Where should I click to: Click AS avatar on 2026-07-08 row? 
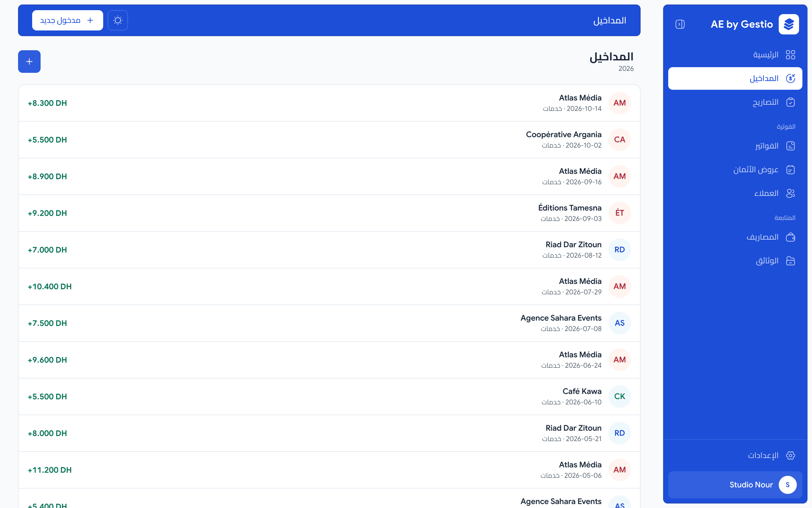click(619, 323)
